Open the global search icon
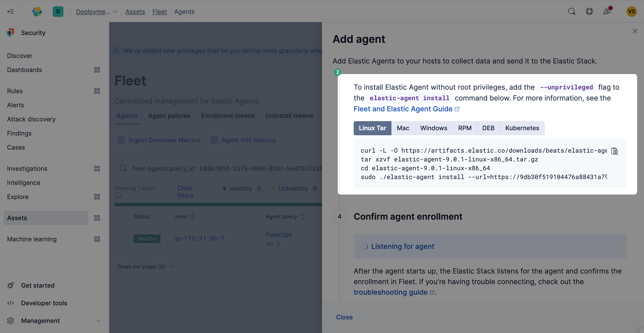This screenshot has width=644, height=333. [572, 11]
